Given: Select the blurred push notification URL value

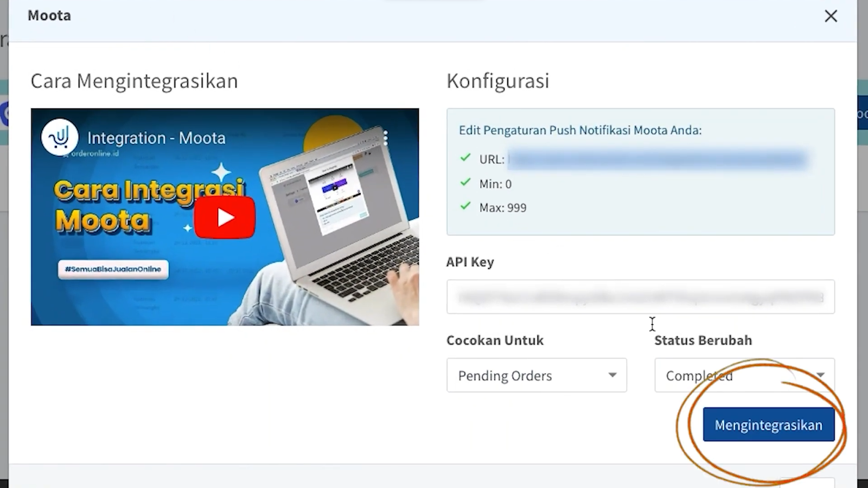Looking at the screenshot, I should (658, 159).
